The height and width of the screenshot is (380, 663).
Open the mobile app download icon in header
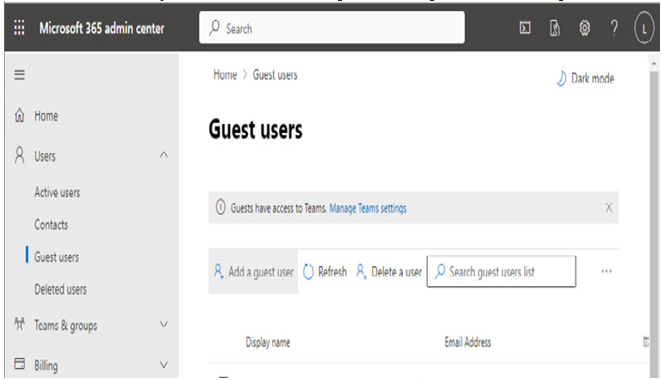[555, 28]
